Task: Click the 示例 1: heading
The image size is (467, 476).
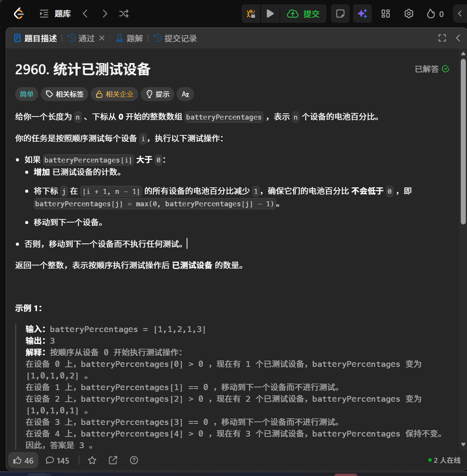Action: point(28,308)
